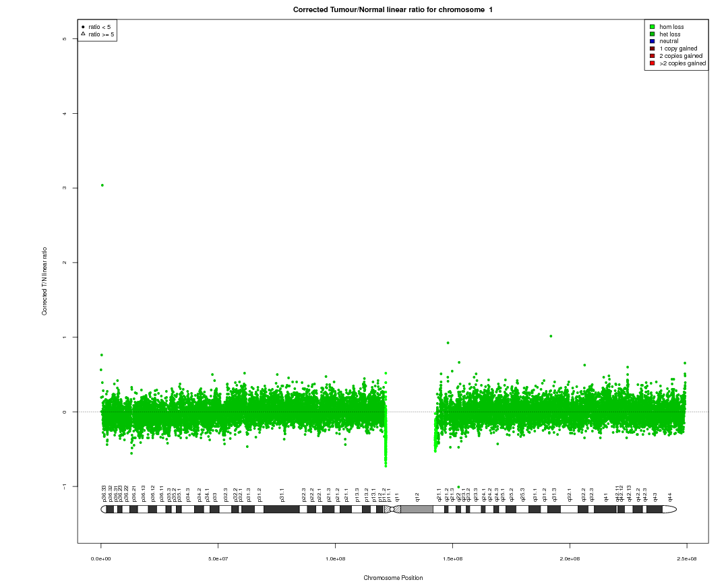Click the y-axis tick label 1
728x582 pixels.
coord(64,337)
